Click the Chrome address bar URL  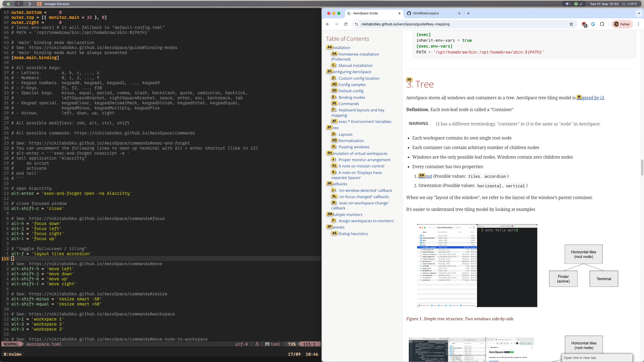pyautogui.click(x=406, y=24)
